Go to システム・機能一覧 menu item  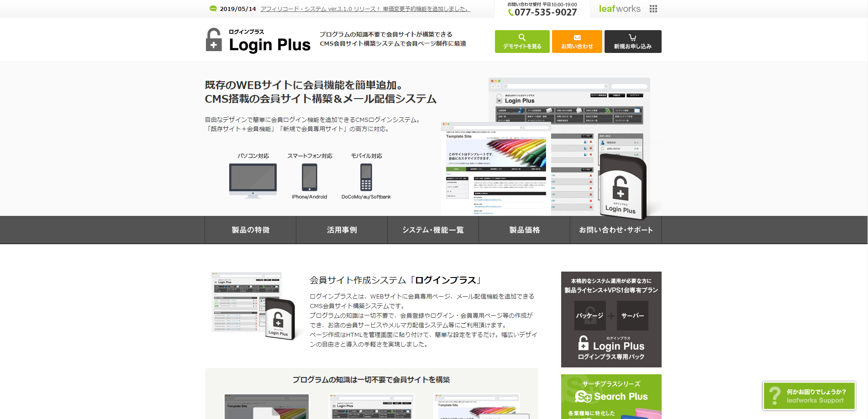click(x=433, y=230)
